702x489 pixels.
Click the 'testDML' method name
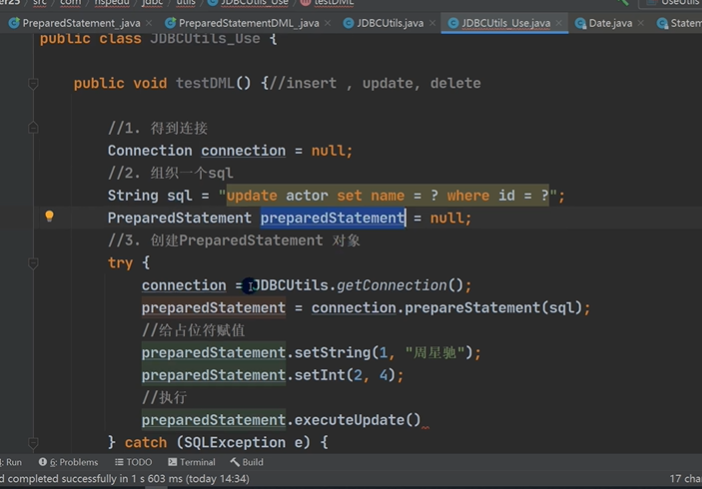(205, 83)
